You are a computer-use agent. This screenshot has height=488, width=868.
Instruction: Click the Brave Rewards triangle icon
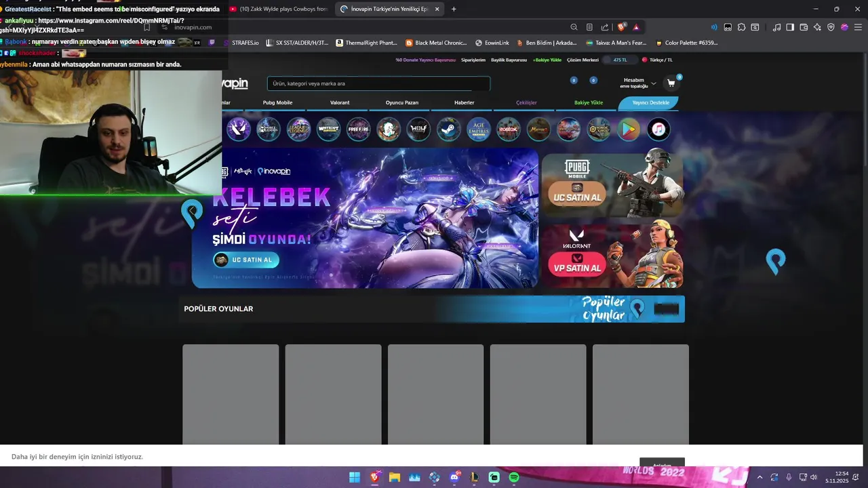click(636, 27)
